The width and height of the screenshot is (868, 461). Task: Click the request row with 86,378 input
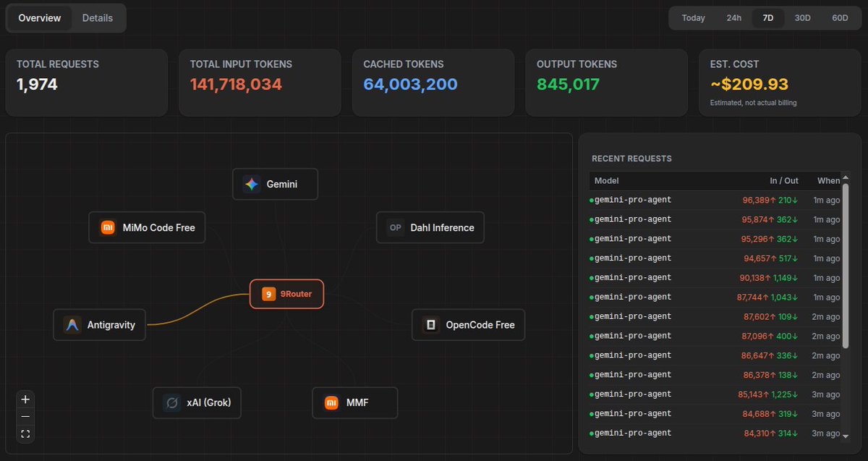tap(715, 376)
